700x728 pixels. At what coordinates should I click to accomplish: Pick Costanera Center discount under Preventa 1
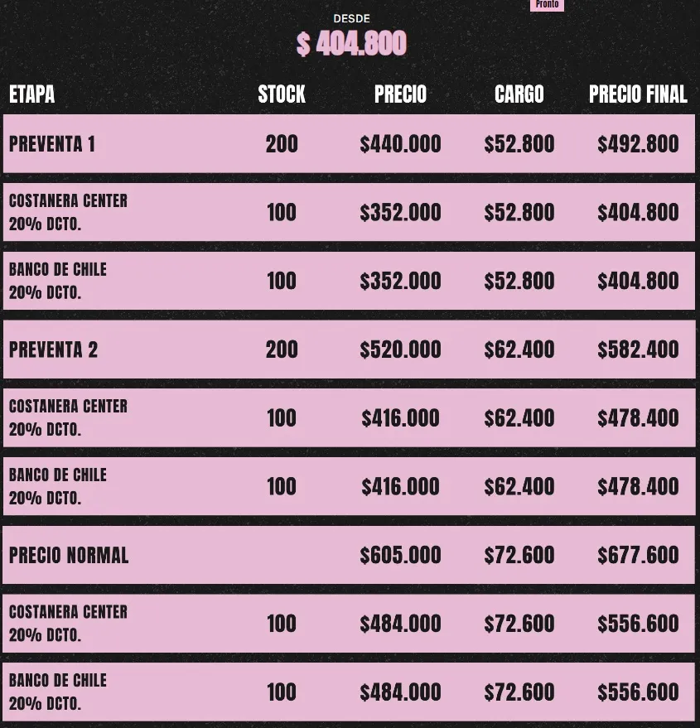tap(68, 212)
